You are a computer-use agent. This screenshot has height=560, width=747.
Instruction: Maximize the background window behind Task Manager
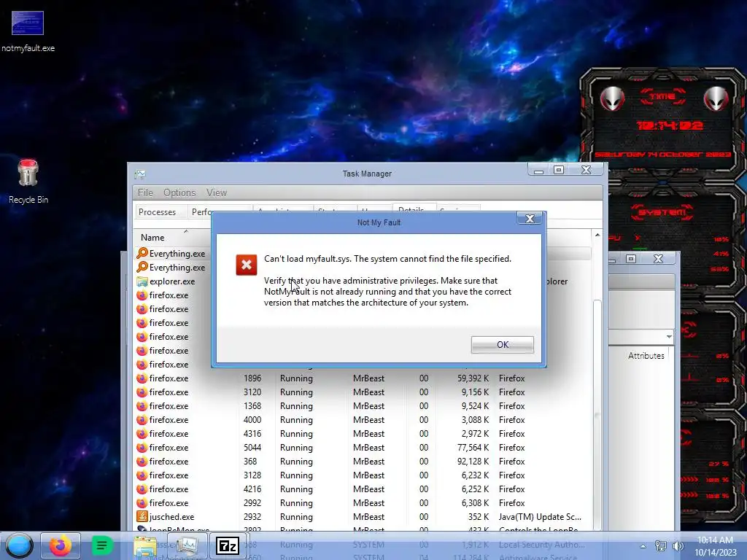click(631, 259)
